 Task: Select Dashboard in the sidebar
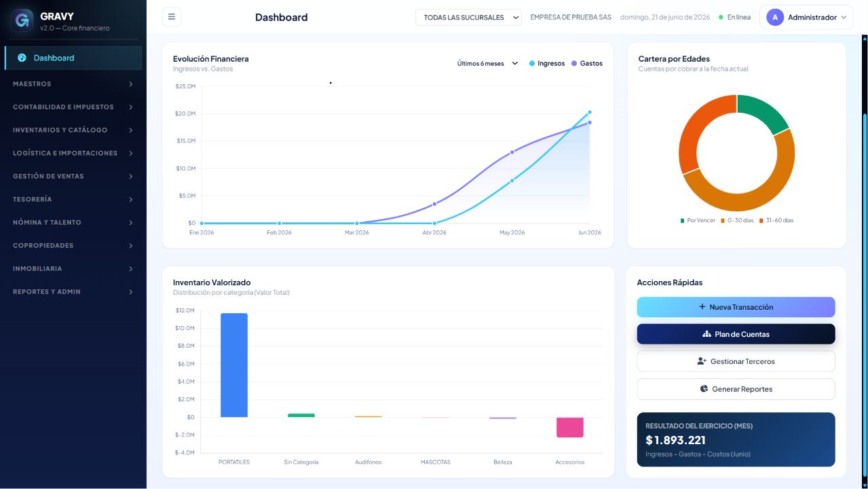point(73,58)
